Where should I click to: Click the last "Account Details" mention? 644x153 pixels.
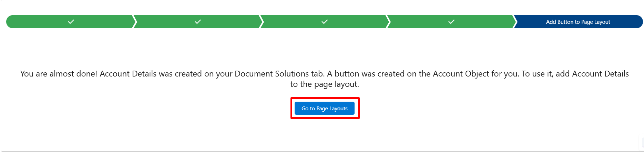[x=600, y=74]
